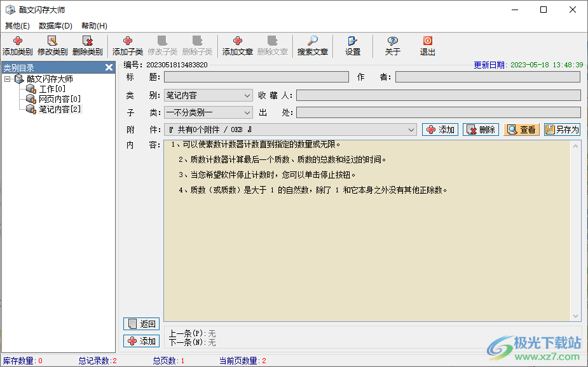Collapse the 酷文闪存大师 tree root
This screenshot has height=367, width=588.
coord(7,79)
